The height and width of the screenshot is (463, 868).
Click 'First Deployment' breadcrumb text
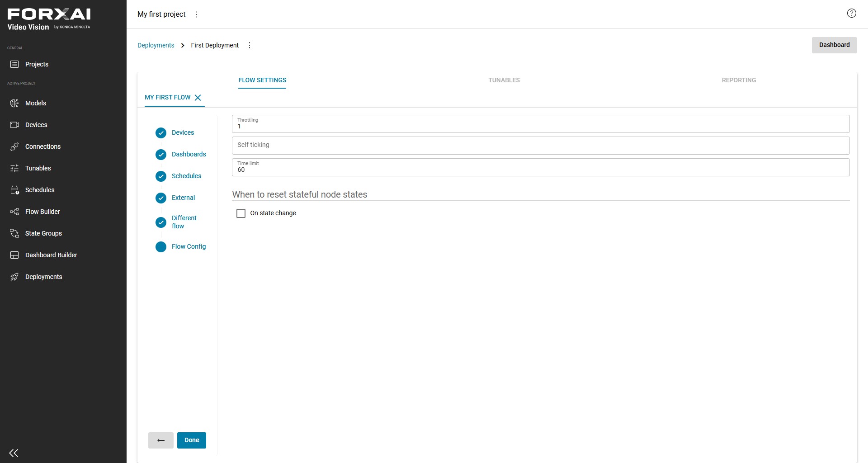(x=215, y=45)
